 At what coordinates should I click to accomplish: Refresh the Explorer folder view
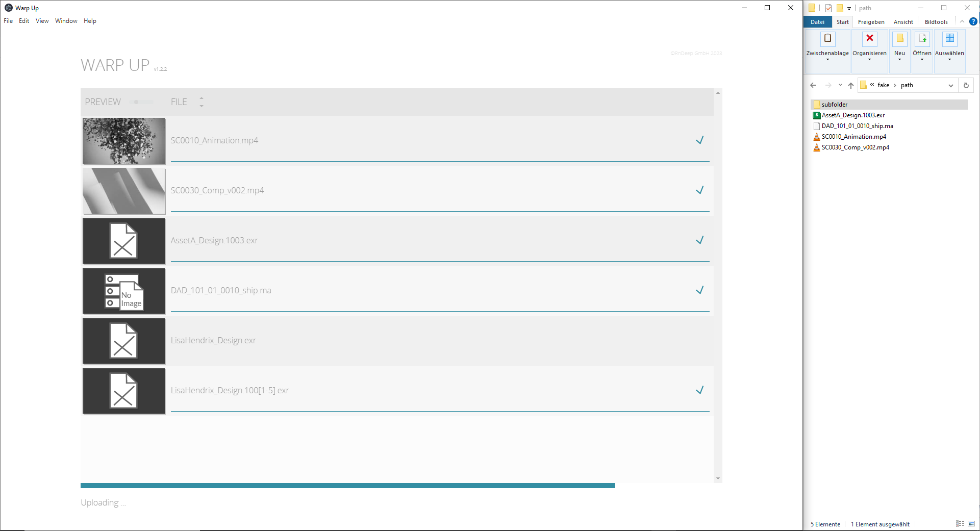pyautogui.click(x=966, y=85)
